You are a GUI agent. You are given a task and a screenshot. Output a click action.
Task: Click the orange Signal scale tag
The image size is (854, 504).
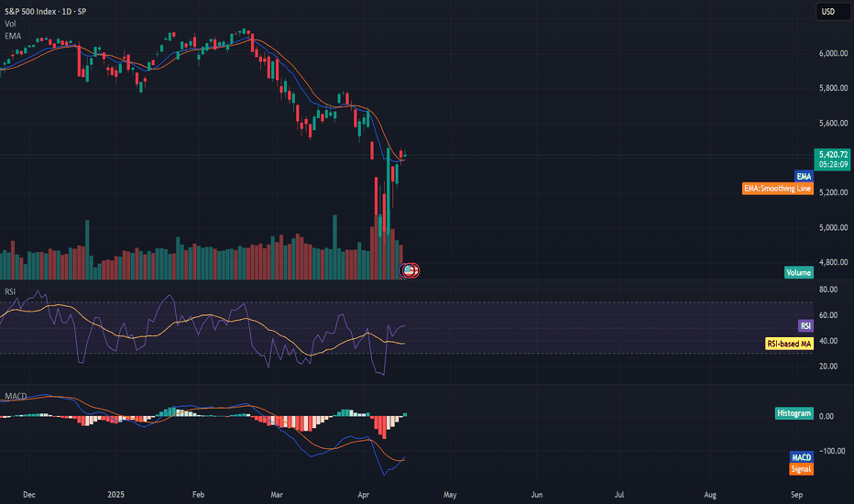pos(801,469)
